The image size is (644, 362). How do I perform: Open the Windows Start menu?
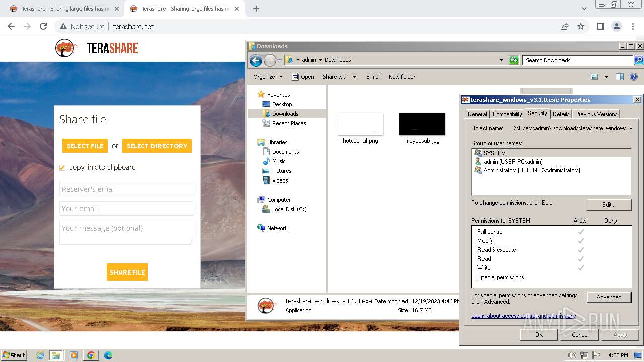click(14, 355)
